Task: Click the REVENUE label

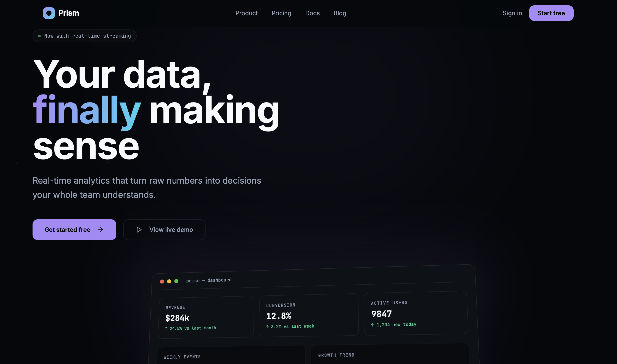Action: pyautogui.click(x=176, y=307)
